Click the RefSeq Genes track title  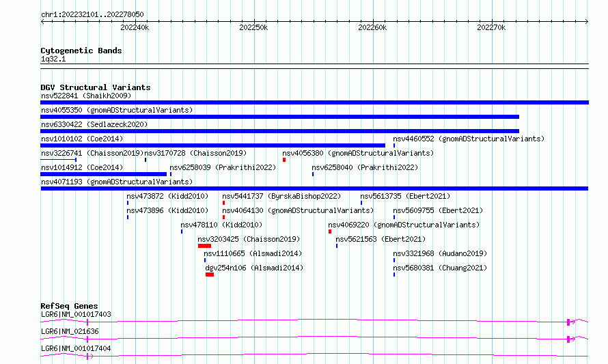coord(69,306)
